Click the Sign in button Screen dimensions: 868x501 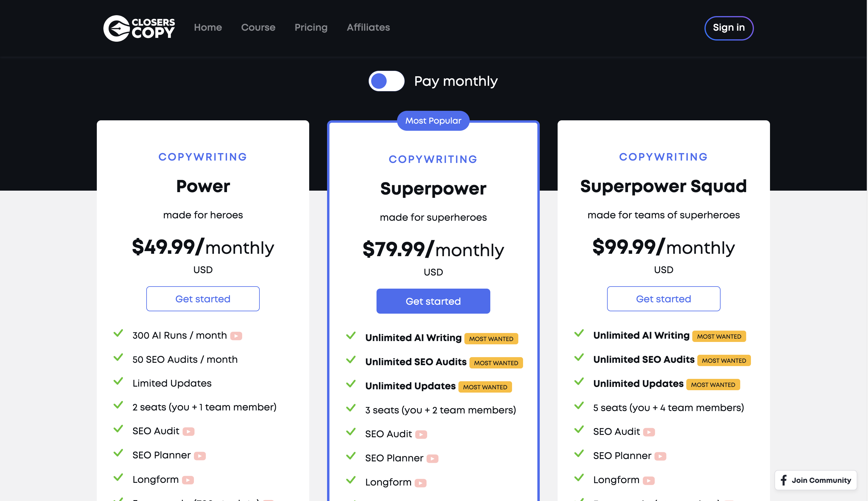[729, 28]
